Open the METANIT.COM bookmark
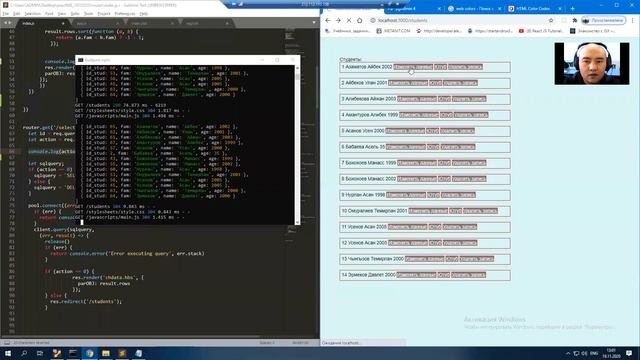Viewport: 640px width, 360px height. (393, 31)
